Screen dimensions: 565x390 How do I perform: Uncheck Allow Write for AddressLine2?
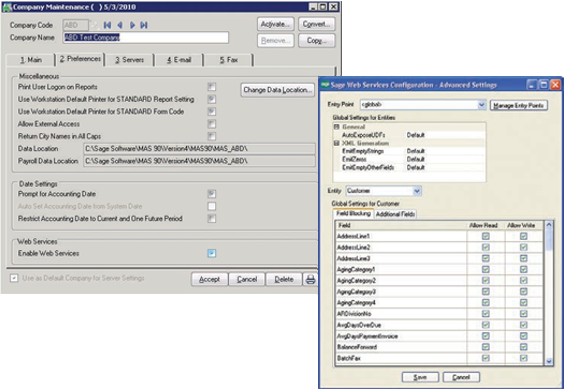click(x=523, y=247)
